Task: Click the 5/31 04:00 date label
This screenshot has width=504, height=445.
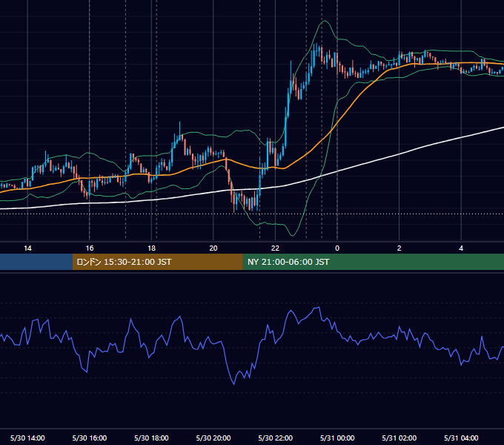Action: tap(461, 438)
